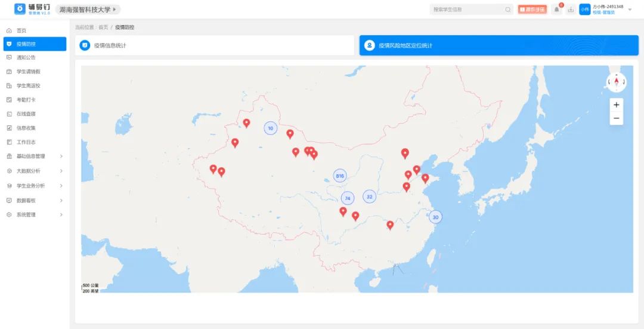This screenshot has width=644, height=329.
Task: Open the user account dropdown arrow
Action: 630,10
